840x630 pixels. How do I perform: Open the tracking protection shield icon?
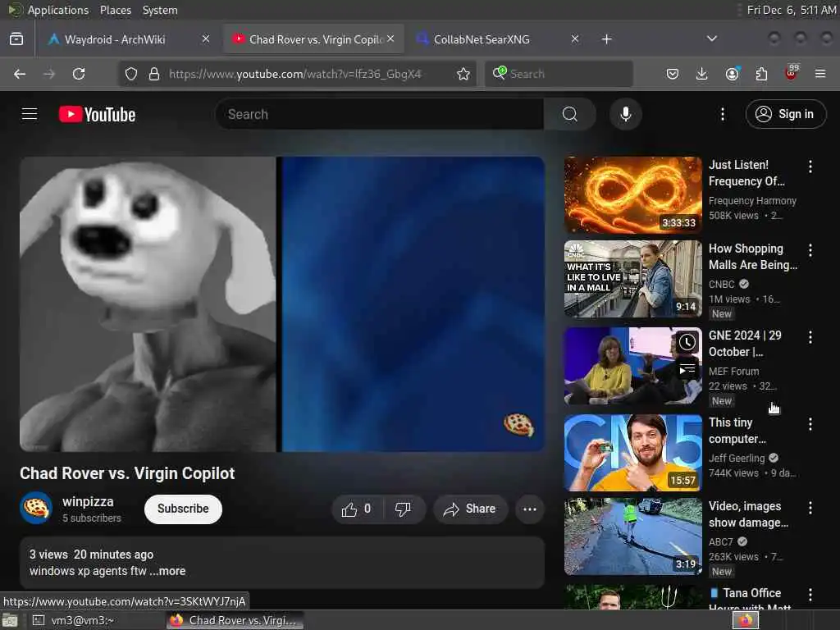(131, 74)
